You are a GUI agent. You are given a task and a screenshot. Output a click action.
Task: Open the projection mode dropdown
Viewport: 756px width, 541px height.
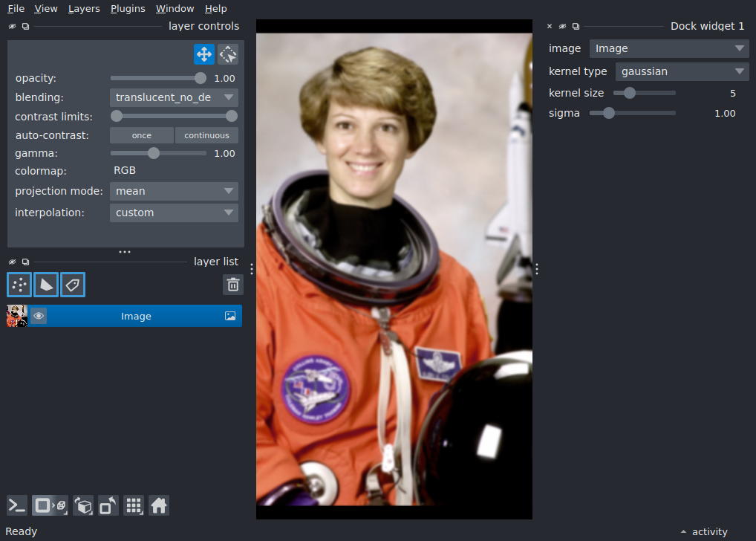174,191
